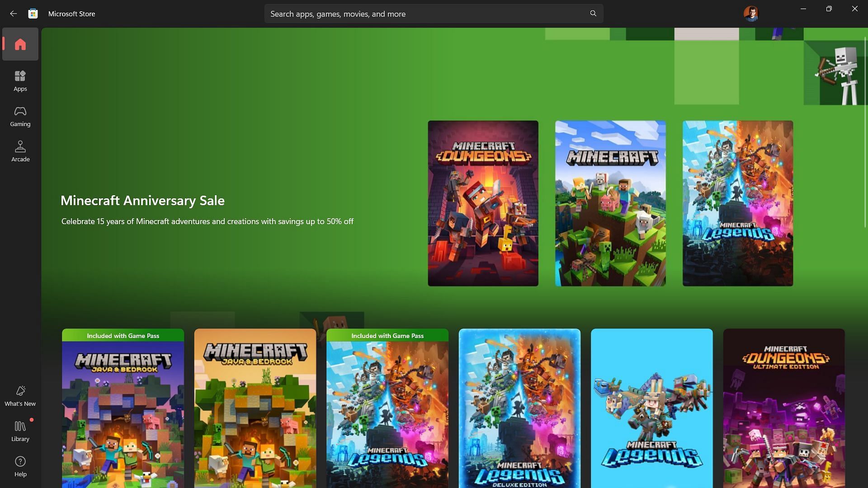Navigate back using back arrow
868x488 pixels.
pos(13,13)
